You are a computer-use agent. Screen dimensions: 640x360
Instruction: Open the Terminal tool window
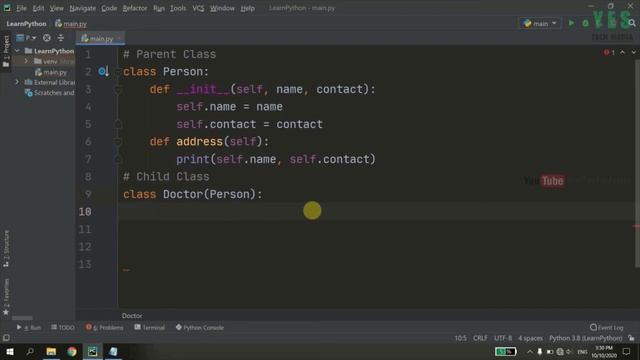[149, 327]
